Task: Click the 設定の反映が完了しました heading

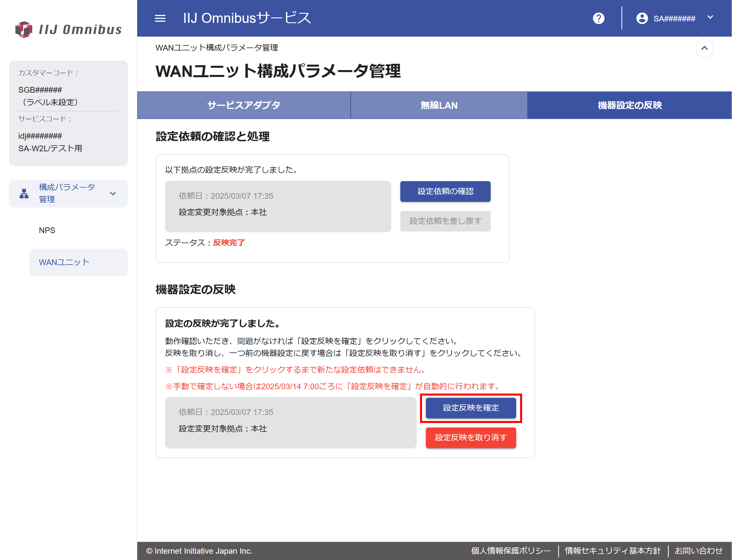Action: [223, 323]
